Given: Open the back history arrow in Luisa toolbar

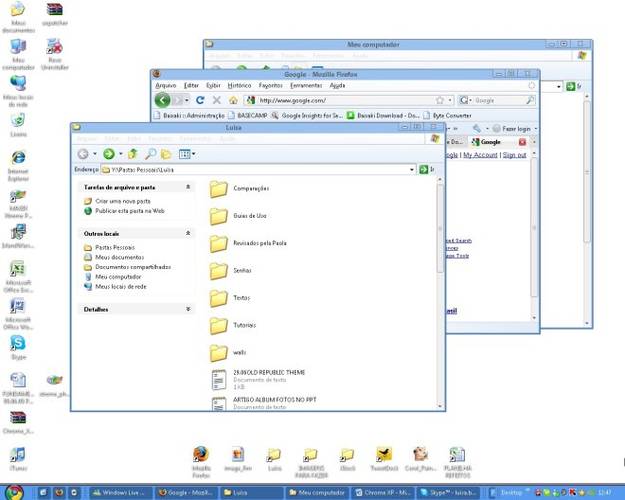Looking at the screenshot, I should (x=95, y=154).
